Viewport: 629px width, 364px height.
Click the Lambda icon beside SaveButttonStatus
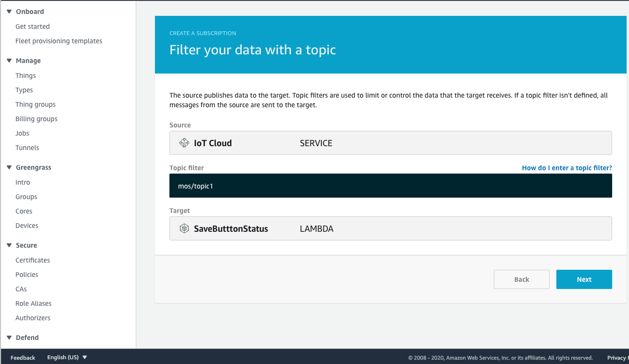184,228
